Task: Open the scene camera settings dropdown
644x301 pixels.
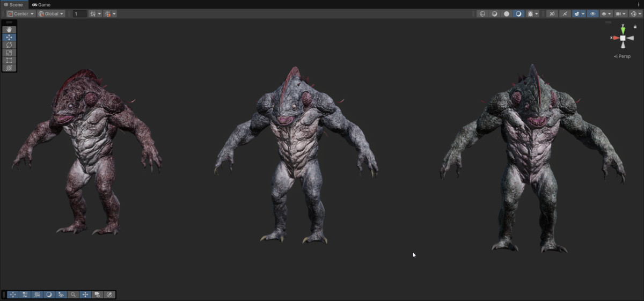Action: coord(621,13)
